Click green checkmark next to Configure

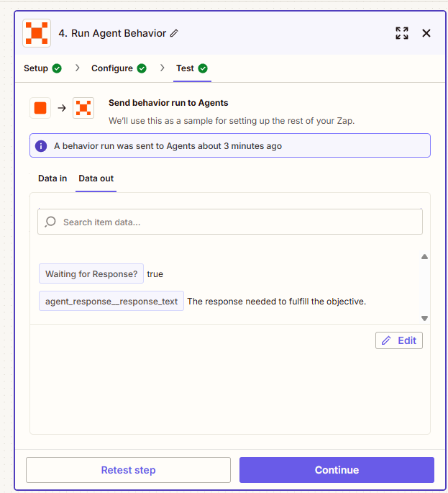[142, 68]
